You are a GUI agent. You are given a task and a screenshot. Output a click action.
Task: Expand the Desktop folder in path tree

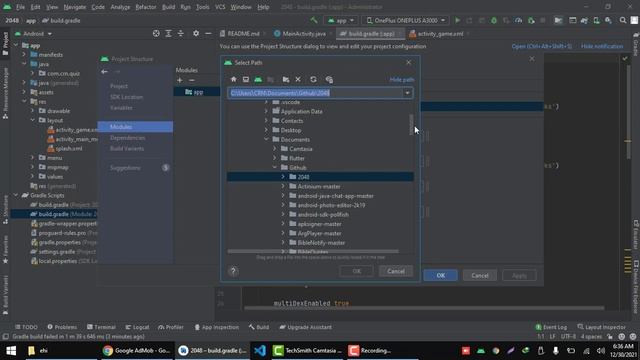click(x=267, y=130)
